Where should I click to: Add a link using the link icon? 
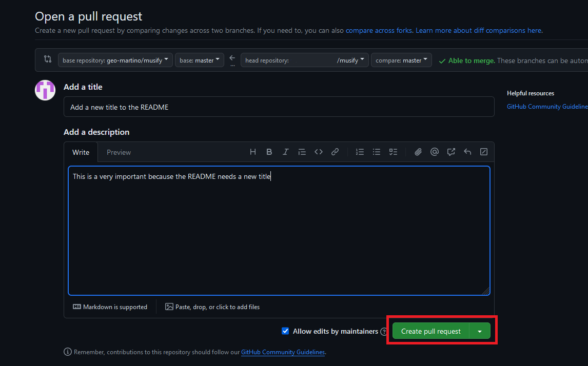[x=335, y=152]
